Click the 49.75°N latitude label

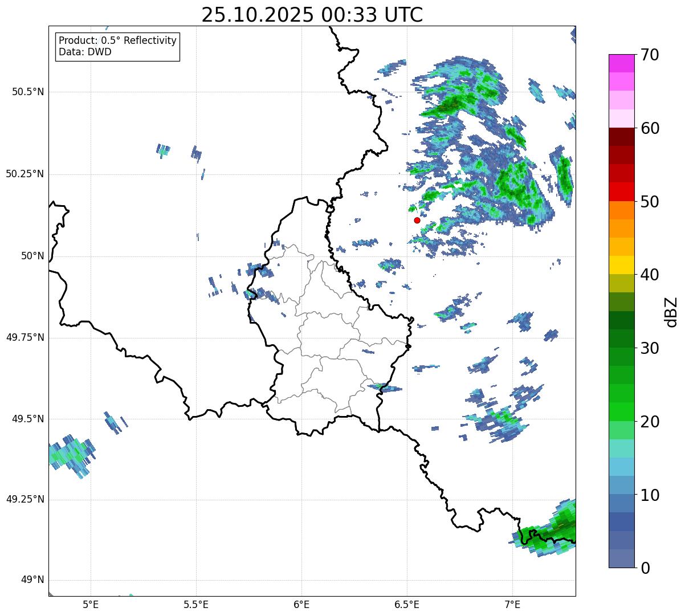pyautogui.click(x=25, y=337)
